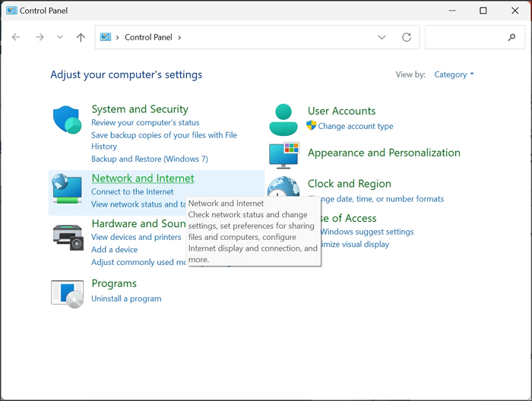Screen dimensions: 532x401
Task: Click the shield icon beside Change account type
Action: [311, 125]
